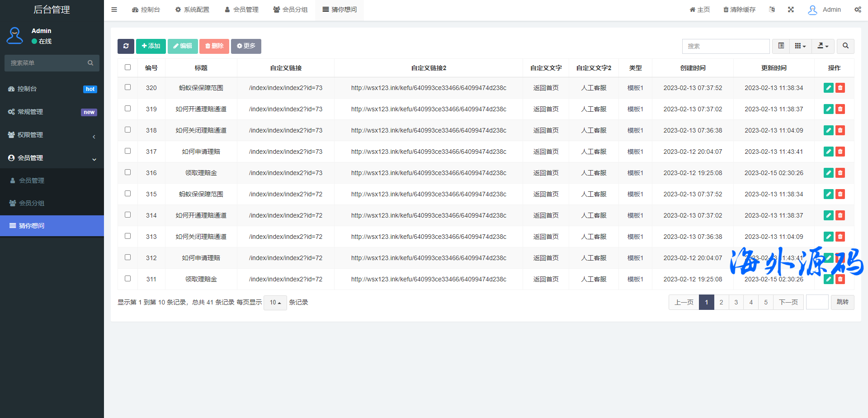Click the refresh table icon button

pos(126,46)
